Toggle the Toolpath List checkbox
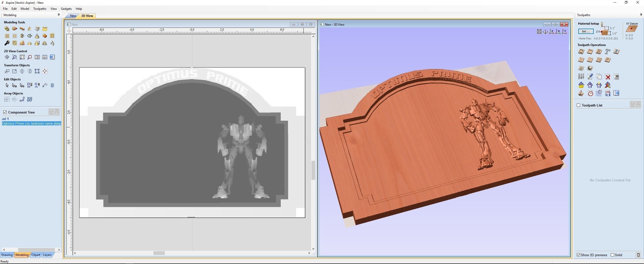 tap(578, 105)
